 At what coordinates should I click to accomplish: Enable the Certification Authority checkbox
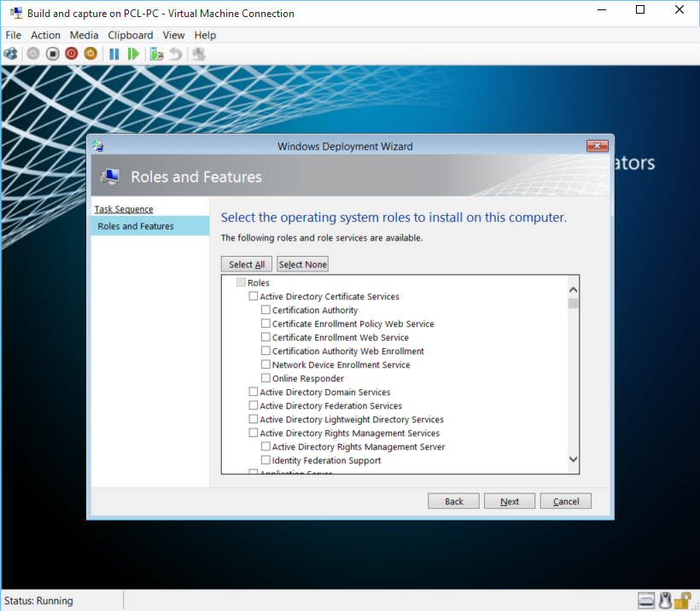[x=265, y=311]
